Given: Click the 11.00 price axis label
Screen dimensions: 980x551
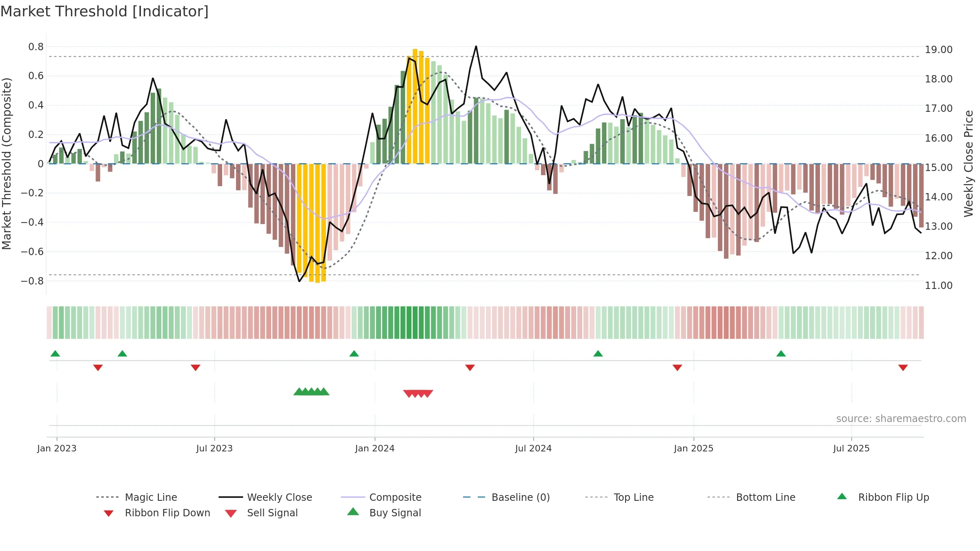Looking at the screenshot, I should click(x=939, y=285).
